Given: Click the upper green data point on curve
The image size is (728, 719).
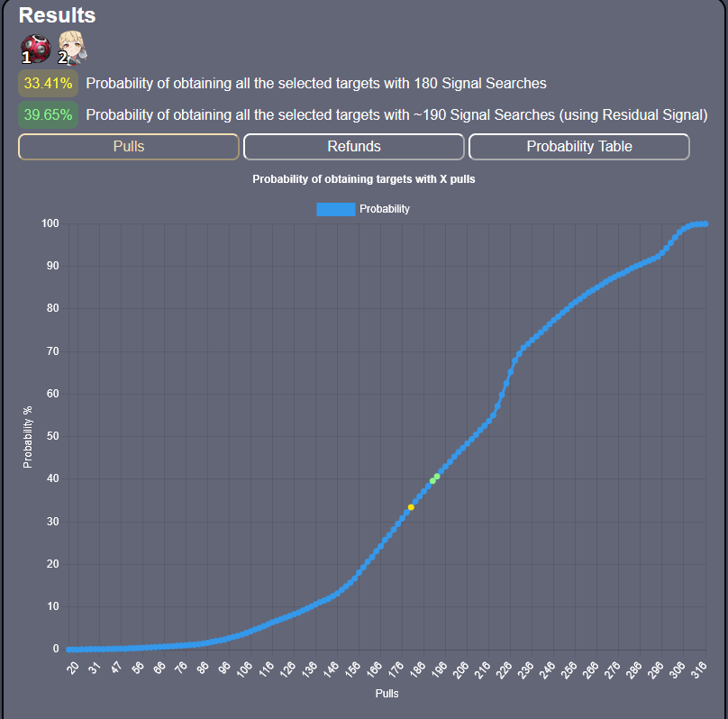Looking at the screenshot, I should (x=437, y=477).
